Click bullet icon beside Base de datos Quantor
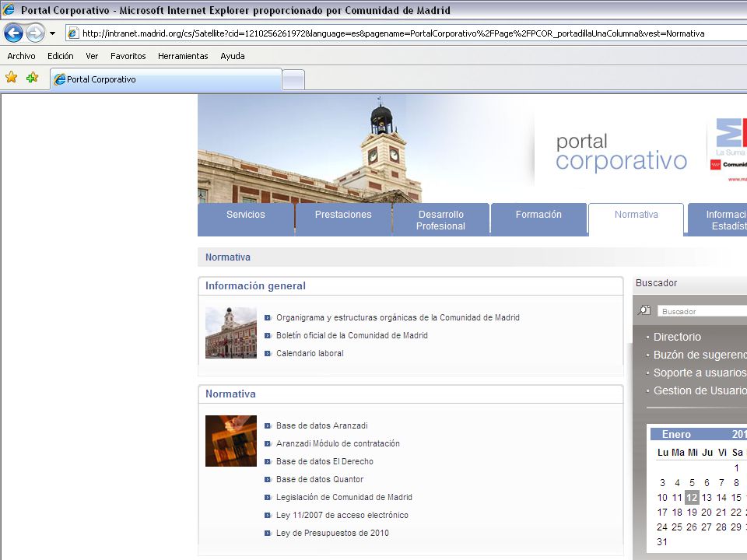Viewport: 747px width, 560px height. coord(268,480)
